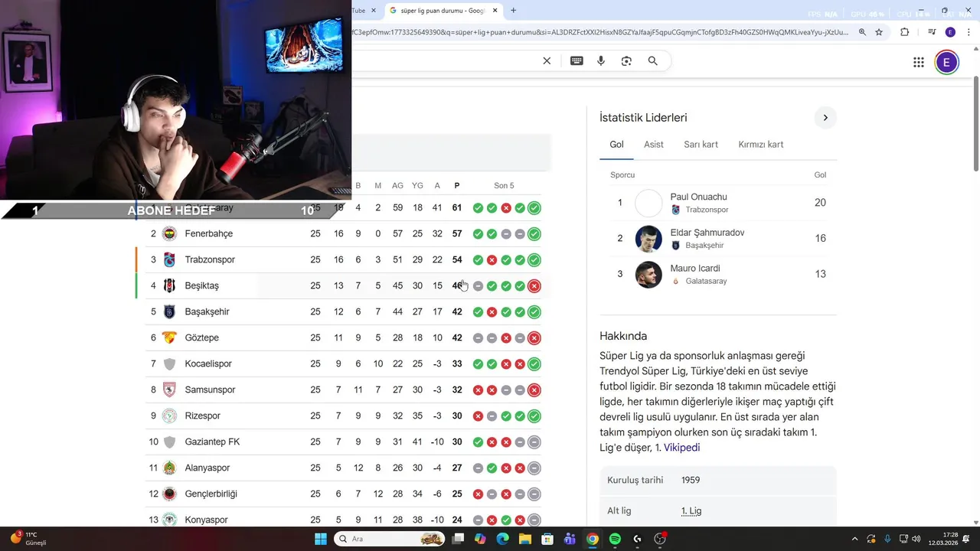
Task: Show hidden system tray icons
Action: pyautogui.click(x=854, y=539)
